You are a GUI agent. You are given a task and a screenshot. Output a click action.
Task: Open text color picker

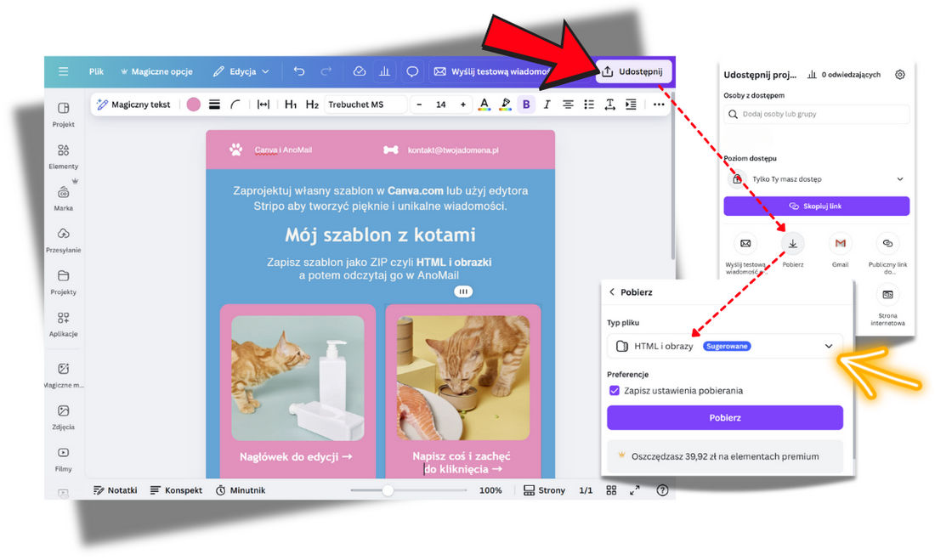[x=484, y=105]
